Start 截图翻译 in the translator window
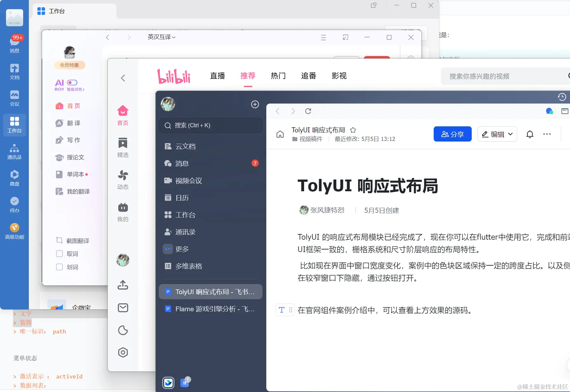Screen dimensions: 570x392 click(73, 241)
